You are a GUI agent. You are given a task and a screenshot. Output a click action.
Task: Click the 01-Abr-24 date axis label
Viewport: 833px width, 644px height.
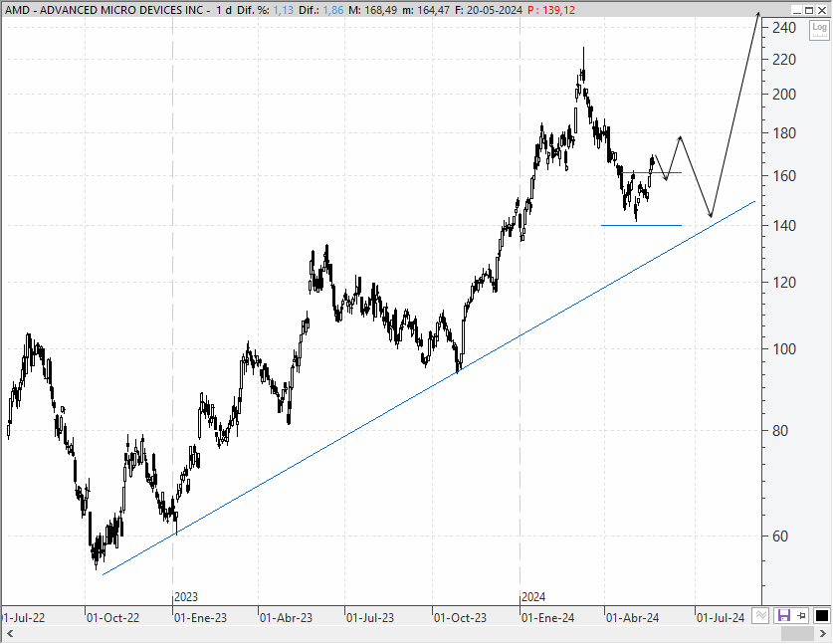[x=633, y=618]
